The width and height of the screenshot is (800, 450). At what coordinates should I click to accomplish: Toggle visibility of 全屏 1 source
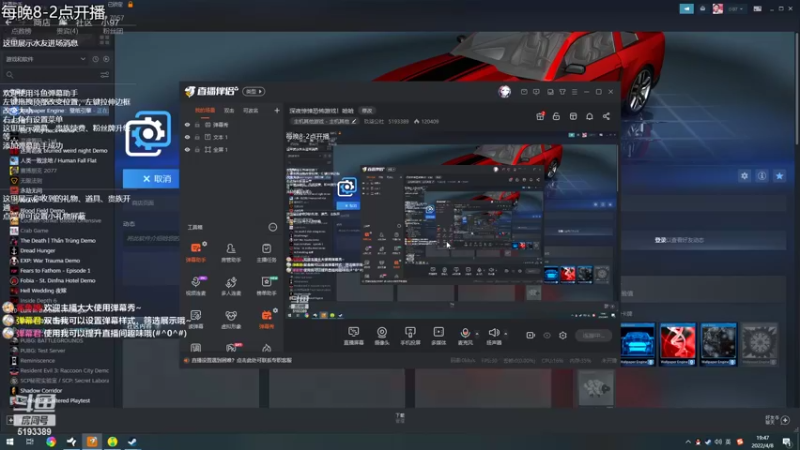[187, 149]
